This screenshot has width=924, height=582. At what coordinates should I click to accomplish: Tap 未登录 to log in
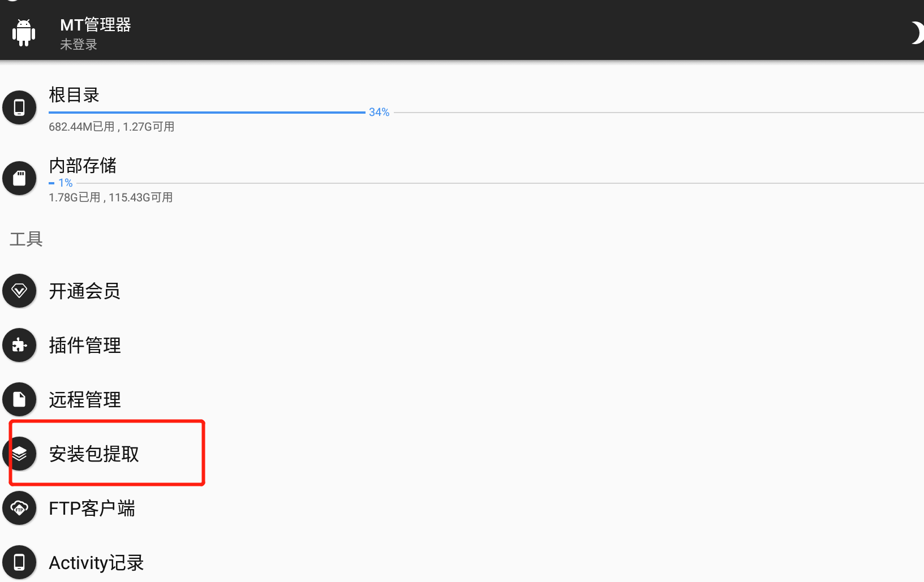click(79, 45)
